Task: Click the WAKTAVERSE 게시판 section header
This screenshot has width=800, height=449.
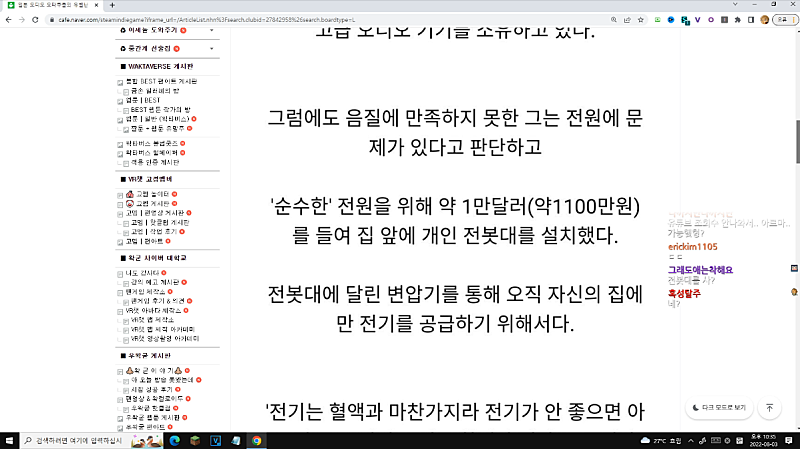Action: (161, 66)
